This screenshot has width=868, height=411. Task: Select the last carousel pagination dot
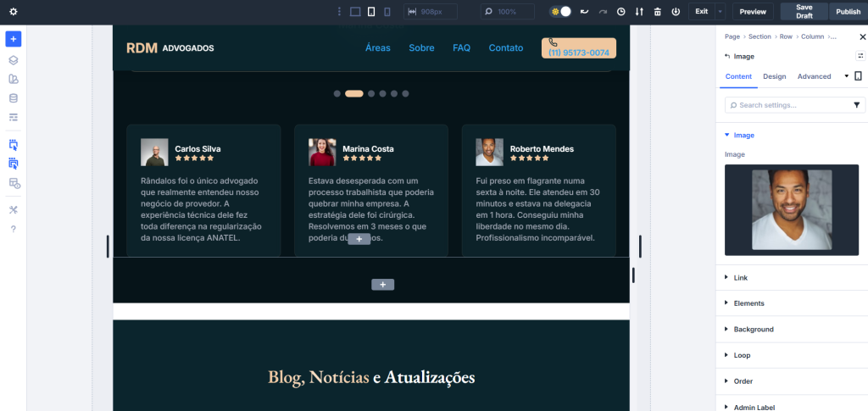405,93
